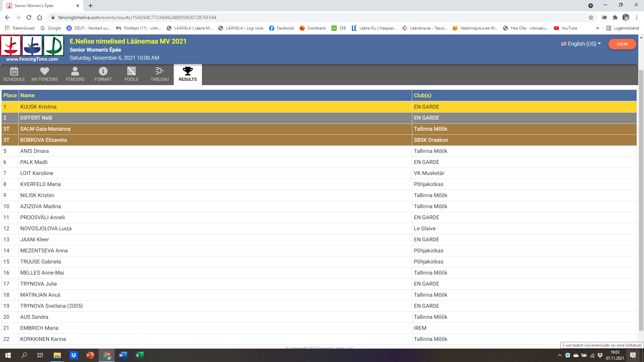
Task: Click the LOG IN button
Action: pyautogui.click(x=622, y=44)
